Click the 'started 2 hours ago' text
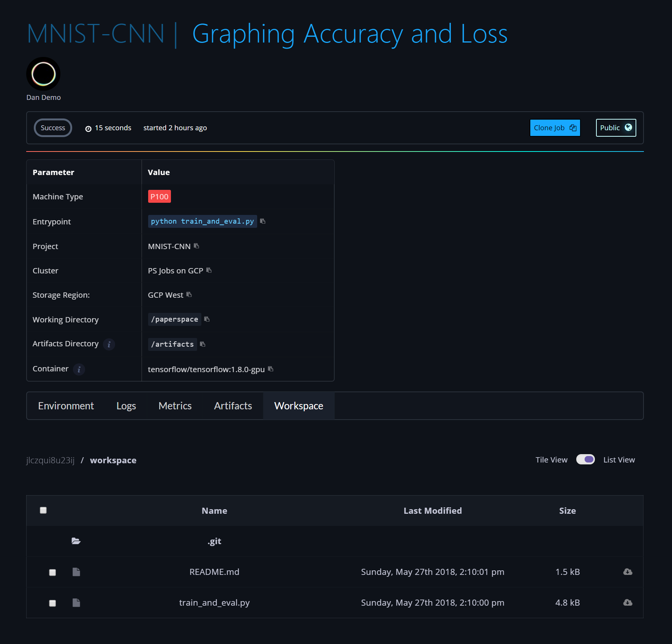 point(175,128)
